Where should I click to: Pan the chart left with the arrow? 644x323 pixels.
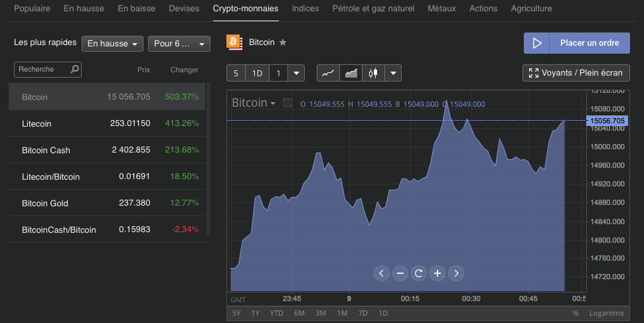pyautogui.click(x=382, y=273)
